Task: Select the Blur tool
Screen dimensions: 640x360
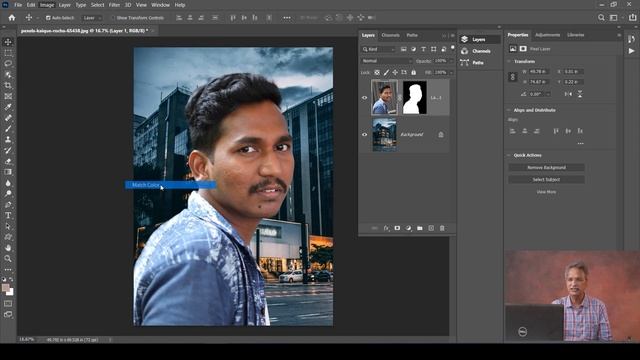Action: 8,183
